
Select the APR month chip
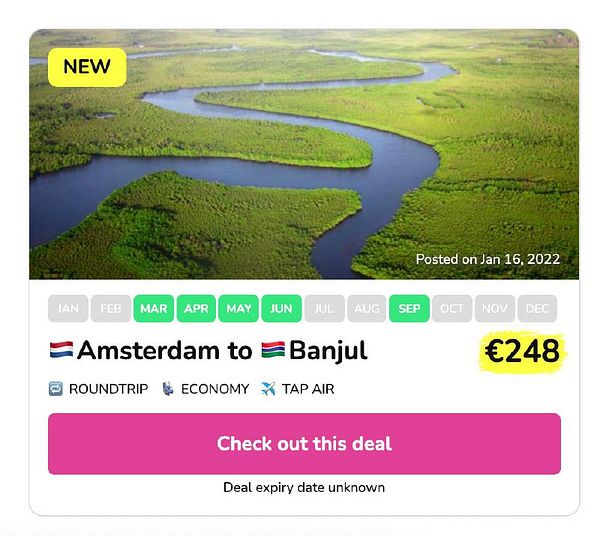tap(196, 308)
